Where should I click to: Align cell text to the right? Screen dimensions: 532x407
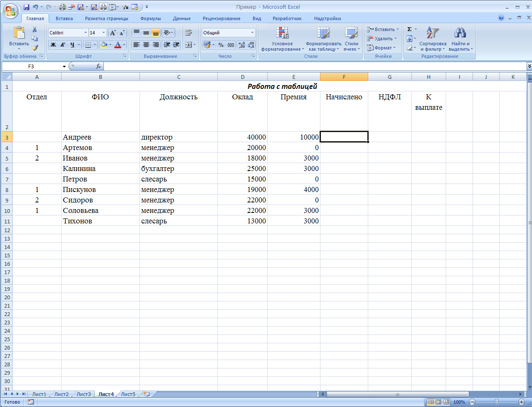tap(156, 44)
